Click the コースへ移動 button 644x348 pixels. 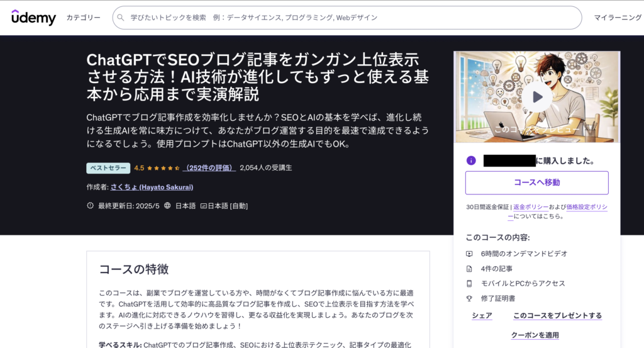[536, 182]
